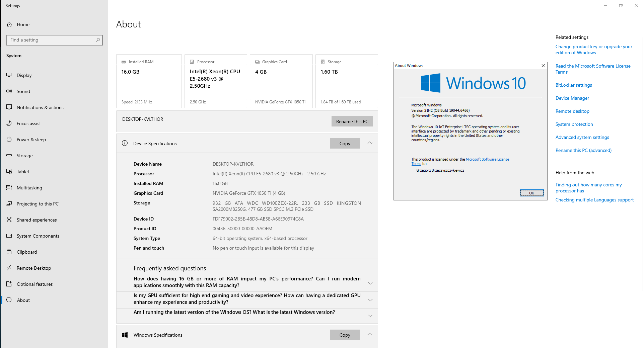Collapse the Device Specifications section

point(370,143)
